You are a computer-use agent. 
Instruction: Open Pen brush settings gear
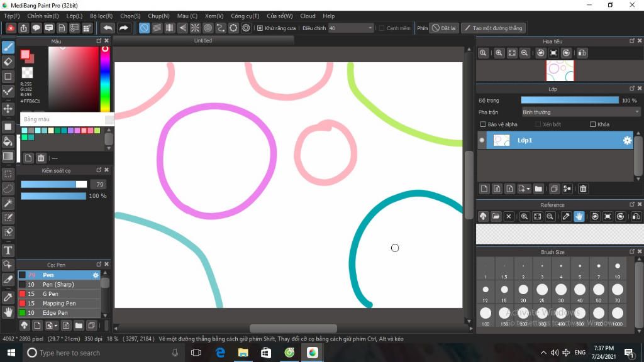click(96, 275)
